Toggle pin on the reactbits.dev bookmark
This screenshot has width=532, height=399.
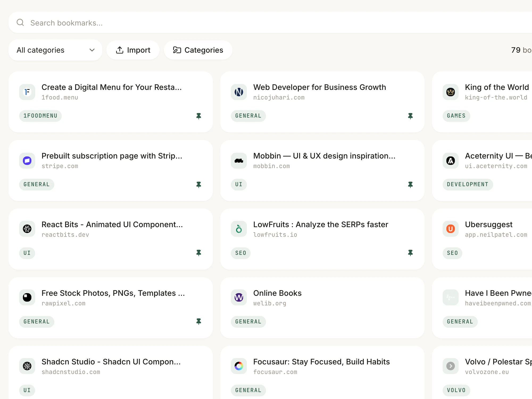(199, 253)
